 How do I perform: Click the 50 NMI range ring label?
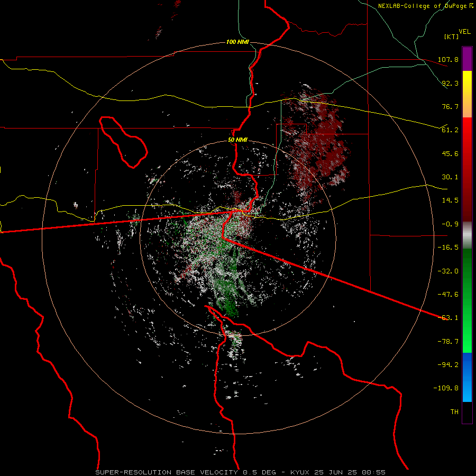click(x=237, y=140)
